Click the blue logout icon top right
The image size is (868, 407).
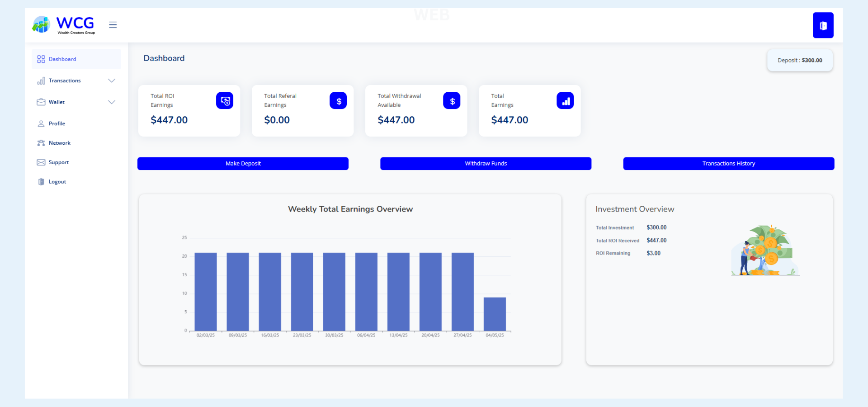coord(823,25)
